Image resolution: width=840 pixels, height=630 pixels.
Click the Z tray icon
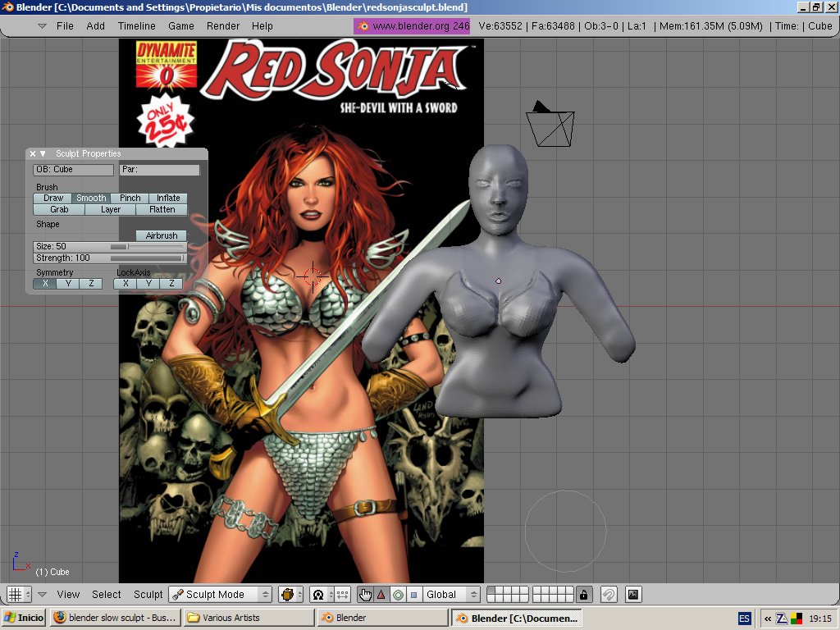(782, 619)
